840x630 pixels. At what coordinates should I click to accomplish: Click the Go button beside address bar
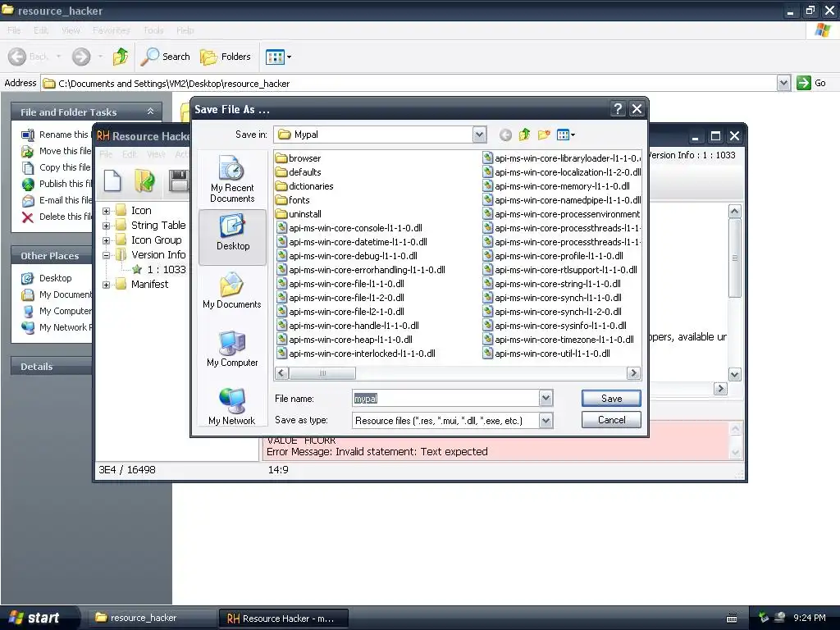[x=811, y=83]
